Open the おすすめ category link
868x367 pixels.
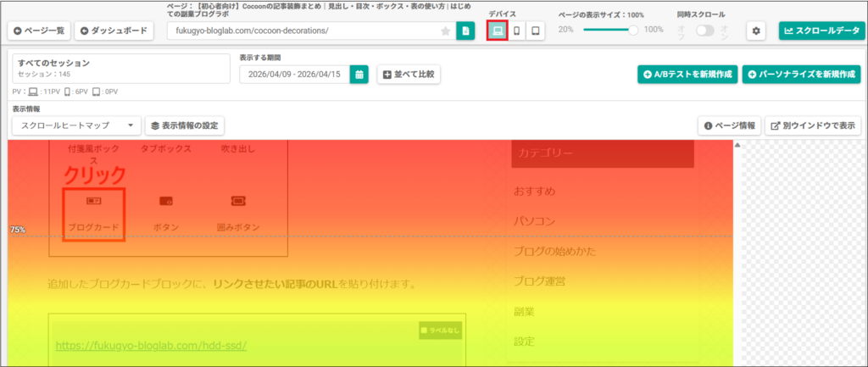pos(534,192)
